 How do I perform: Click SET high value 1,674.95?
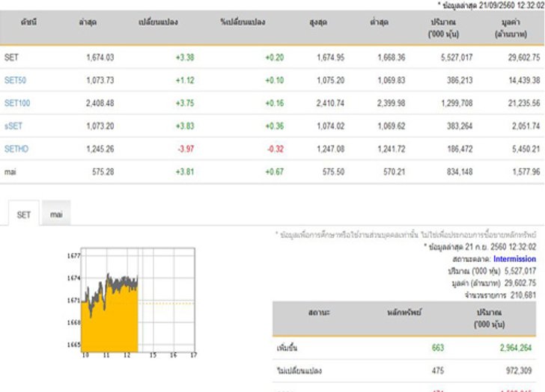pyautogui.click(x=331, y=58)
